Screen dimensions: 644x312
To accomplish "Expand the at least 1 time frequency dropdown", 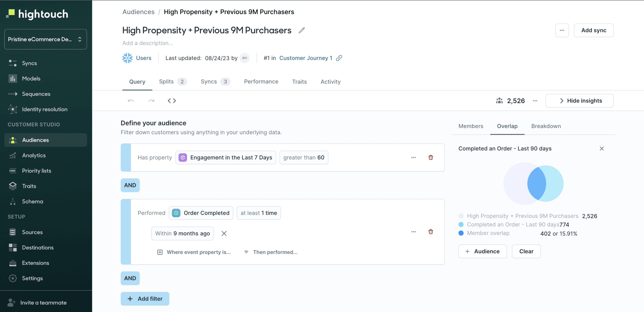I will tap(258, 213).
